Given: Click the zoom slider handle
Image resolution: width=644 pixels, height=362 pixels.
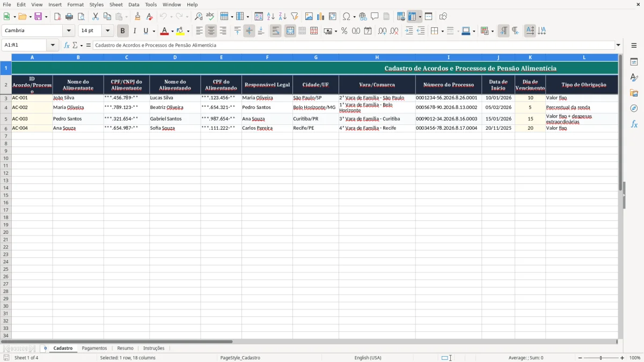Looking at the screenshot, I should (x=601, y=358).
